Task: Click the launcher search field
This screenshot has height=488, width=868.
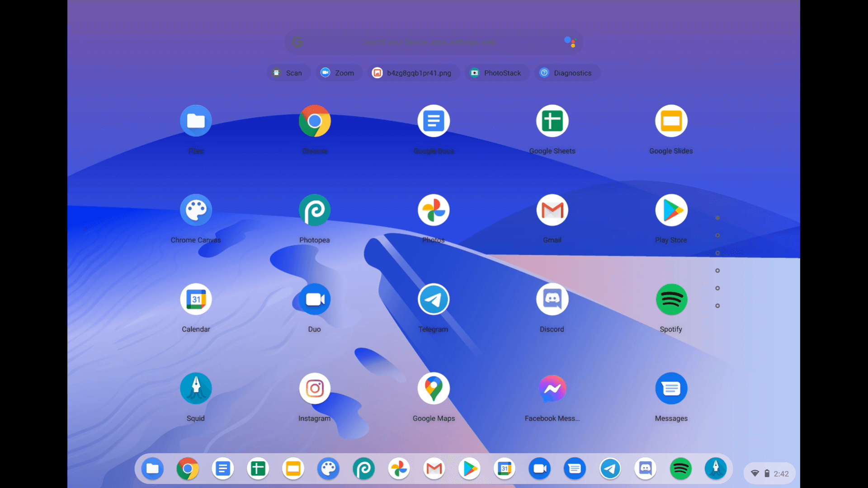Action: click(x=434, y=42)
